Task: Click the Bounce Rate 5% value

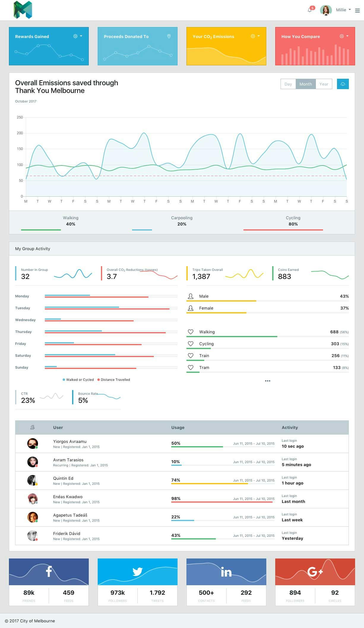Action: tap(83, 400)
